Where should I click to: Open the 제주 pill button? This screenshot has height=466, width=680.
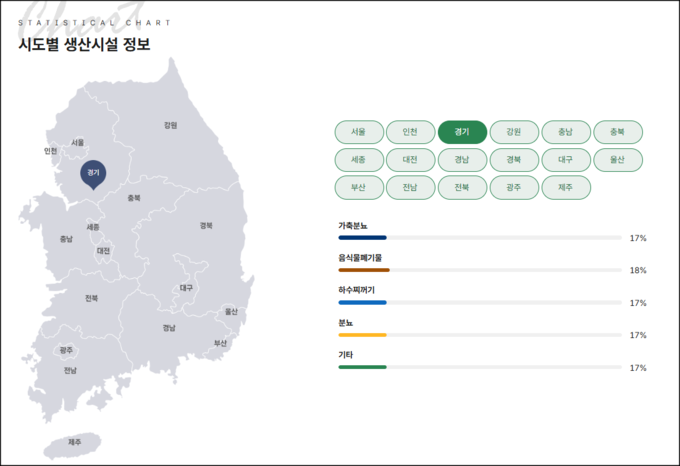[x=565, y=187]
